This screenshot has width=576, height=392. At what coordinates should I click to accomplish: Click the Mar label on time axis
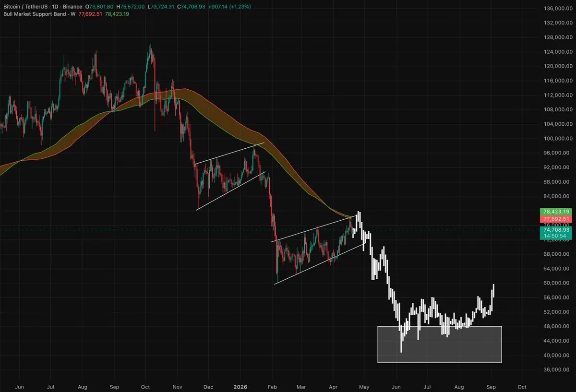[301, 387]
